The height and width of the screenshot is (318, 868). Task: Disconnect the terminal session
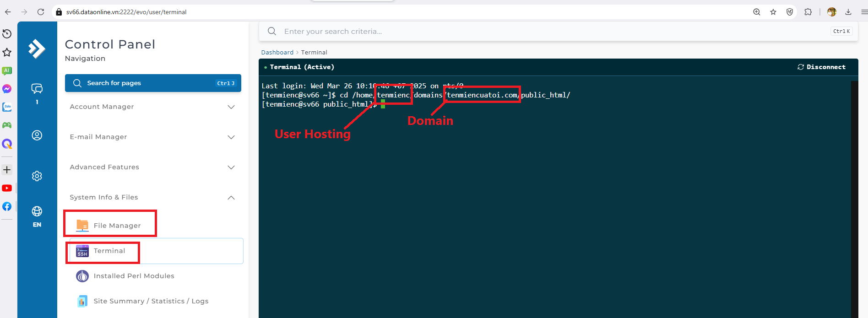point(821,67)
